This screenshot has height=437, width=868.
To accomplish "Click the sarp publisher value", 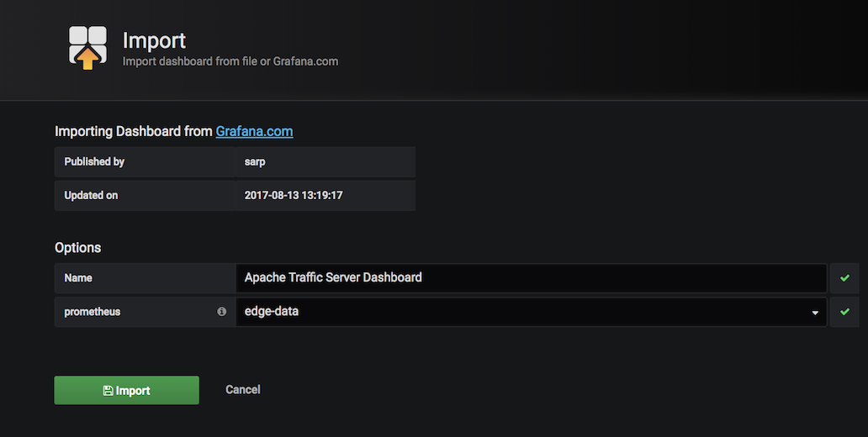I will 255,162.
